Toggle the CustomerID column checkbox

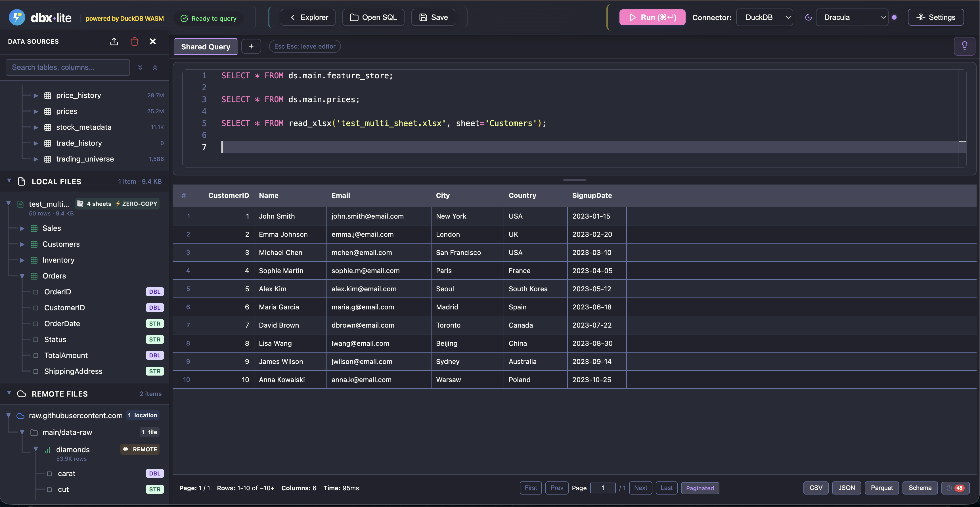[x=36, y=308]
